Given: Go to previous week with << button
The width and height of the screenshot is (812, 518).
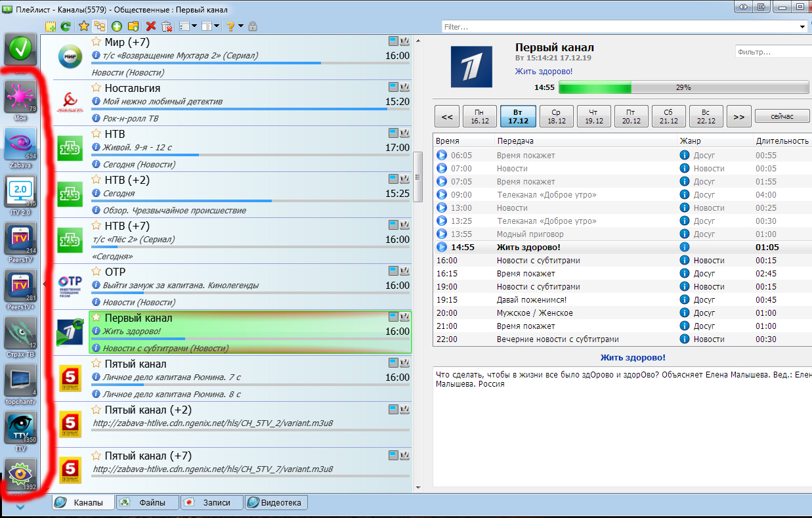Looking at the screenshot, I should [446, 116].
